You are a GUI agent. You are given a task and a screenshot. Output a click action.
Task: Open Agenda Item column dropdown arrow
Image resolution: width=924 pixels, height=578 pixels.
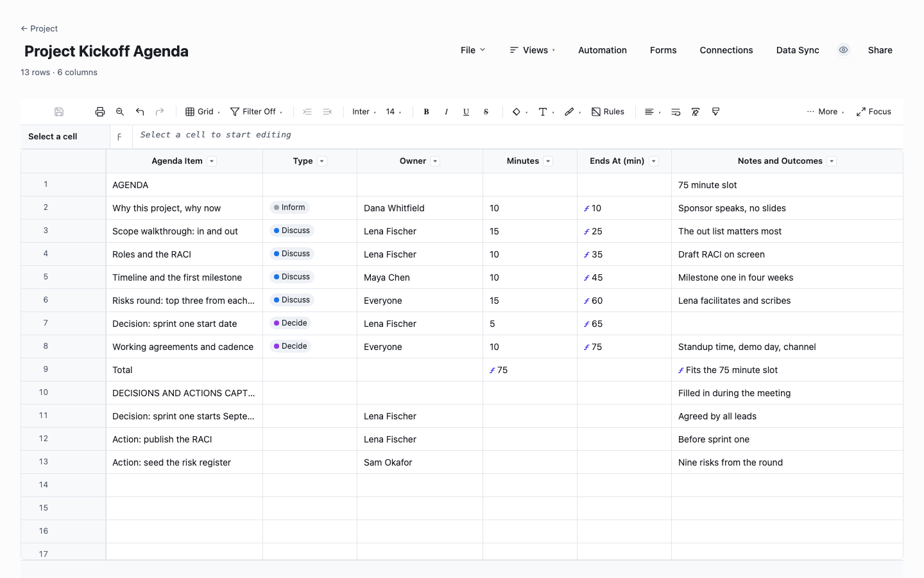tap(212, 161)
